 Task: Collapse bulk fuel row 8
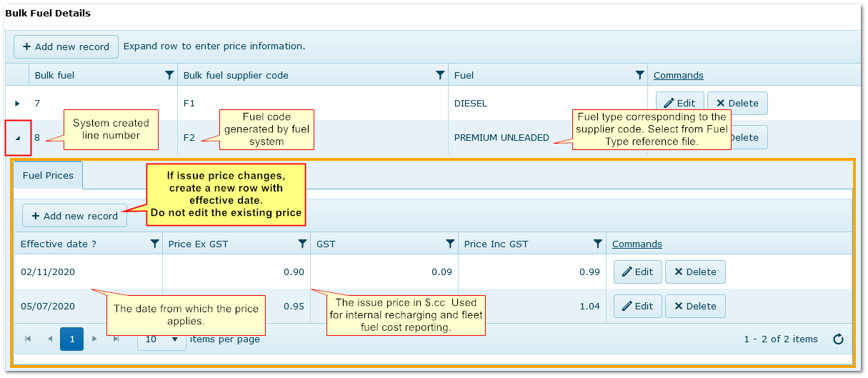click(x=18, y=138)
